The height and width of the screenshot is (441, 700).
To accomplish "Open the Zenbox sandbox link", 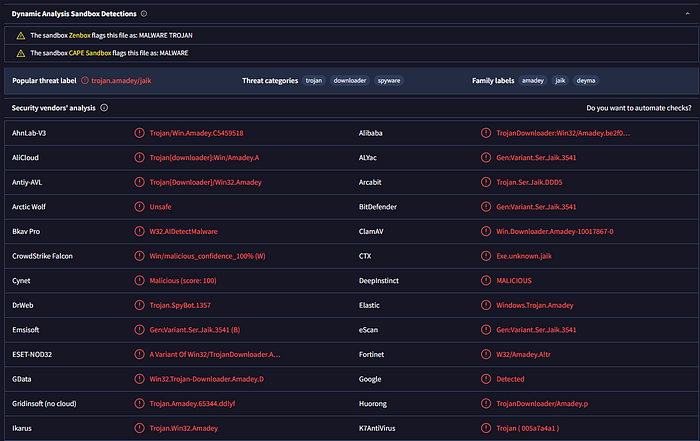I will point(79,35).
